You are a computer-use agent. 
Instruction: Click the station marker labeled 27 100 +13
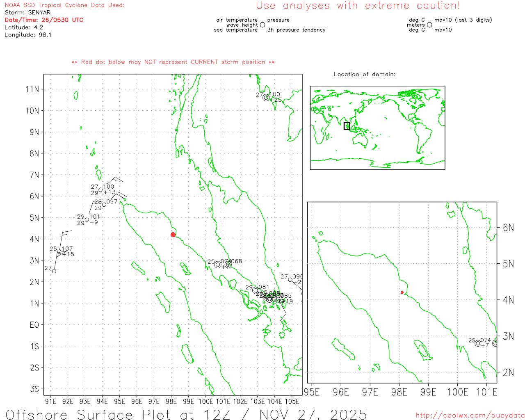click(x=100, y=189)
